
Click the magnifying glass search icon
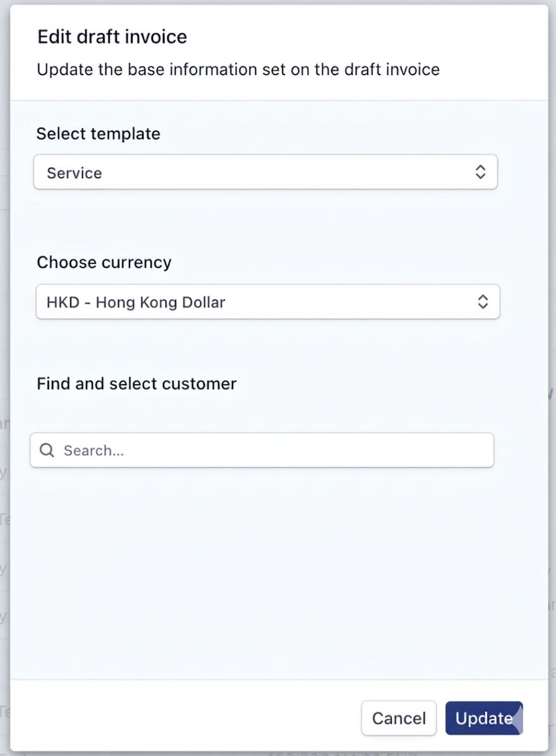pyautogui.click(x=47, y=450)
